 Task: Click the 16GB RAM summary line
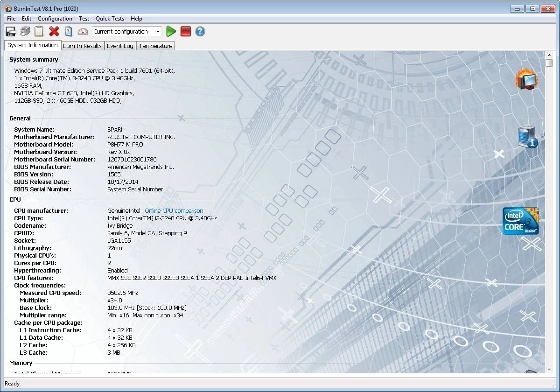point(28,86)
